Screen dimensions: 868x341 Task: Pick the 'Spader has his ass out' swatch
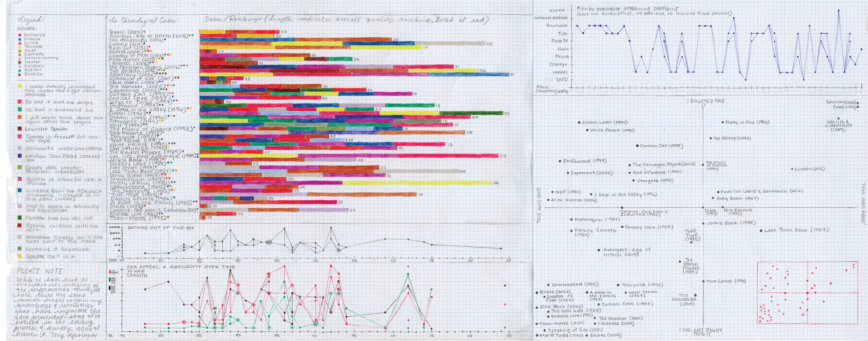pyautogui.click(x=20, y=218)
